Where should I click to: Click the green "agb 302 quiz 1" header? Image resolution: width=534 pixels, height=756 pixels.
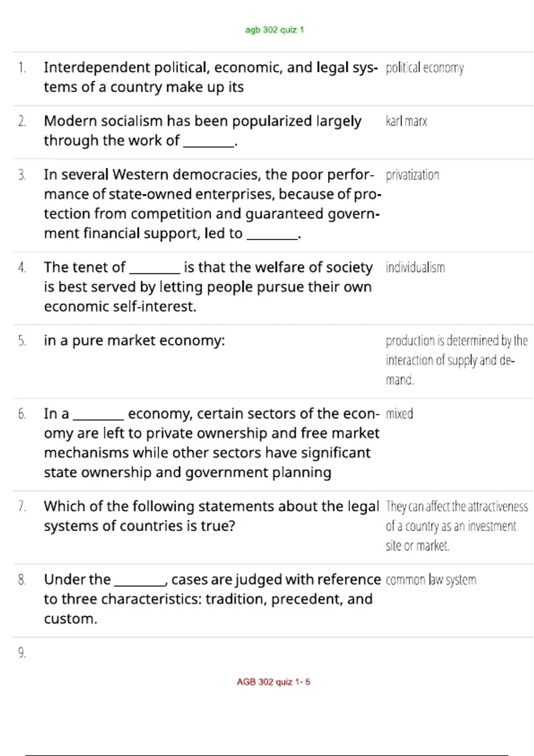pyautogui.click(x=274, y=30)
